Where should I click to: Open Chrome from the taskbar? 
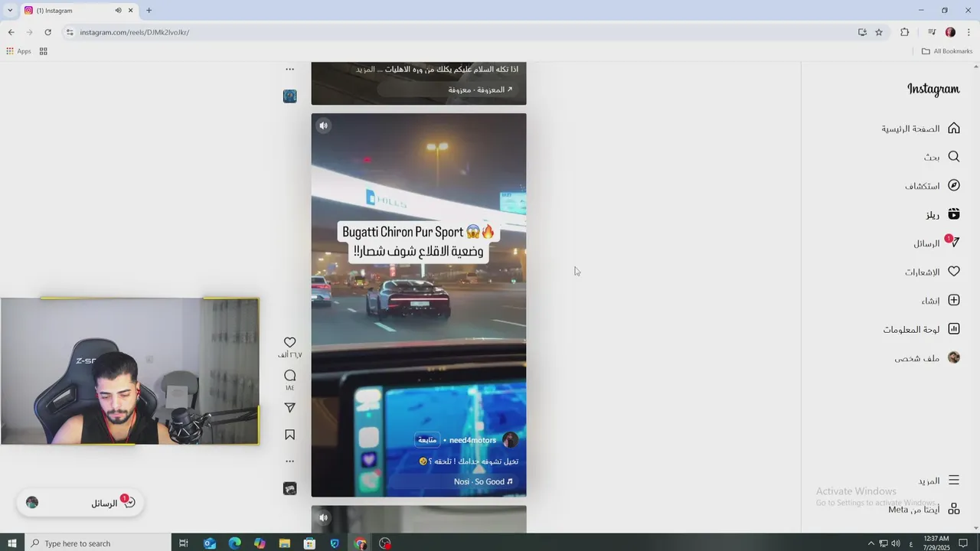coord(361,543)
